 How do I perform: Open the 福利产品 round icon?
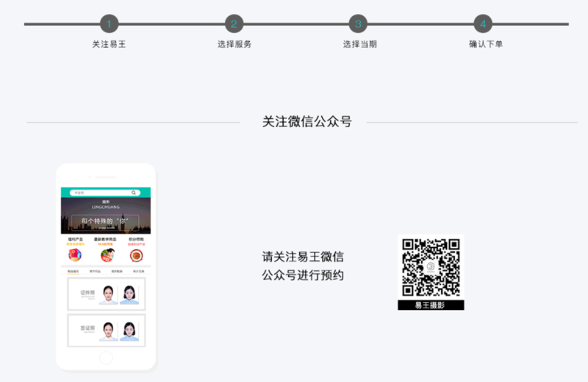(75, 255)
